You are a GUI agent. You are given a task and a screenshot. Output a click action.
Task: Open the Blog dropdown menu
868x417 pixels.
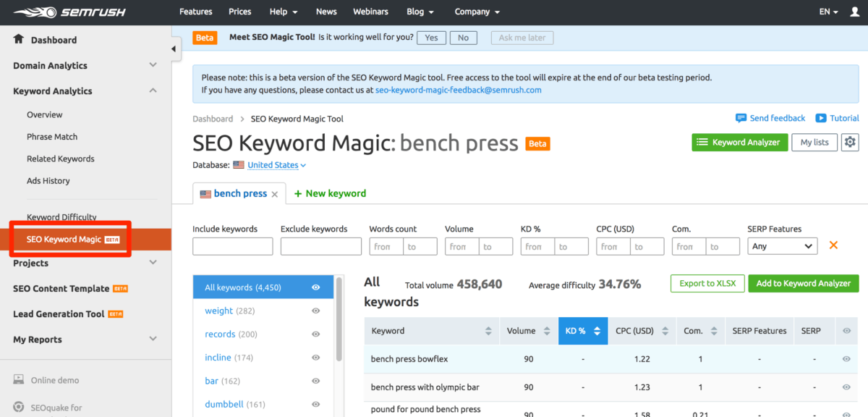(x=420, y=12)
